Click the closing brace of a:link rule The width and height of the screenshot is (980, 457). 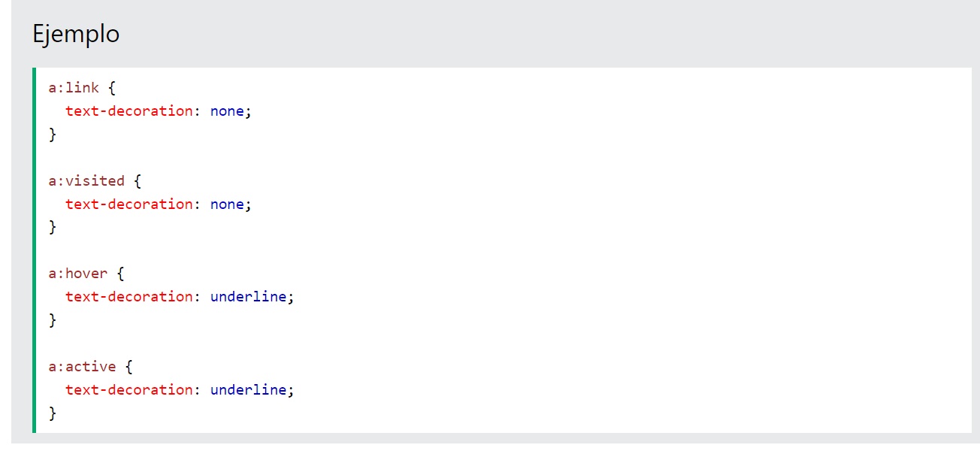tap(53, 135)
